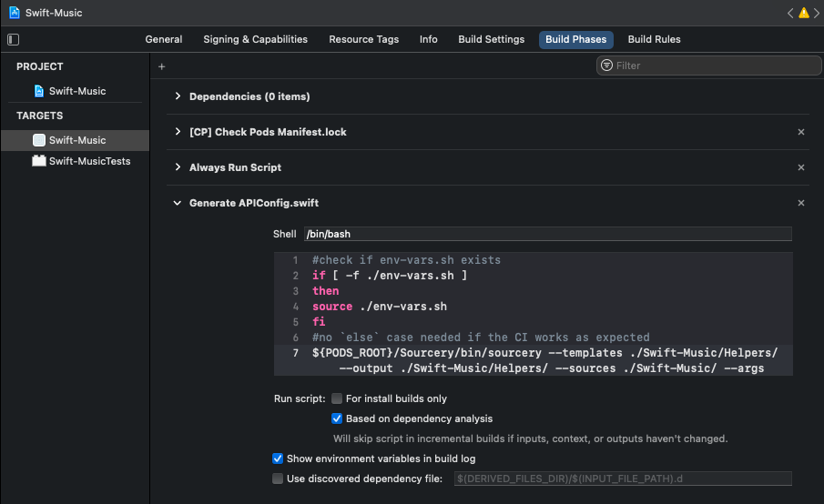Add a new build phase with plus button

(162, 66)
